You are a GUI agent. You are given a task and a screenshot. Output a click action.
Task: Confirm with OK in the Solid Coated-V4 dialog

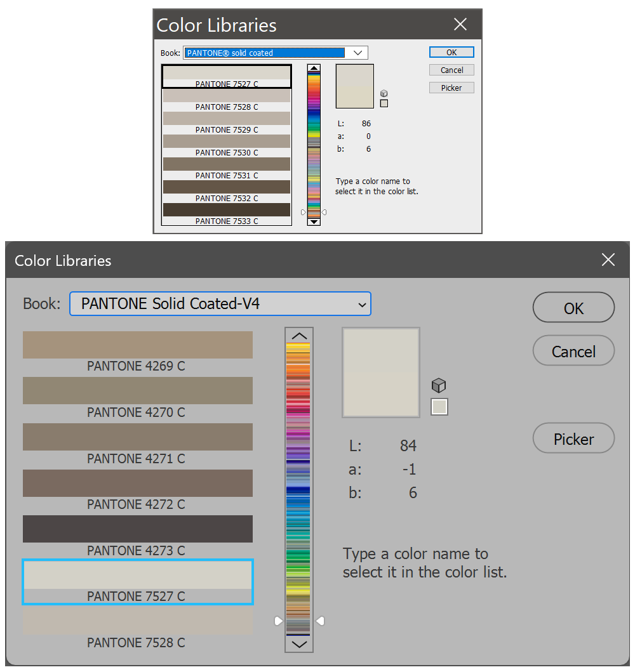click(573, 308)
